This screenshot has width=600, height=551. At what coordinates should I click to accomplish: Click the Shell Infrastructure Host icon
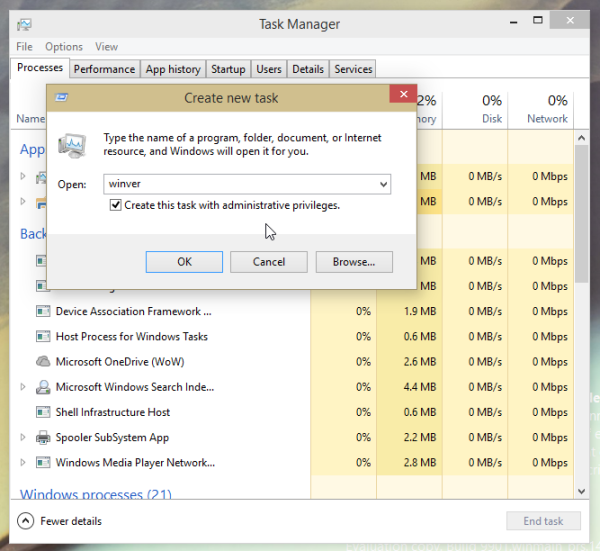43,412
